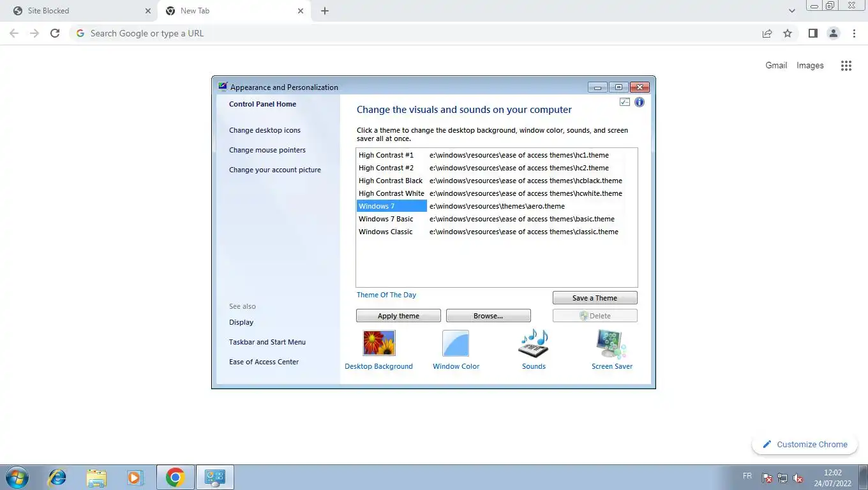This screenshot has height=490, width=868.
Task: Click the Delete button
Action: [x=595, y=316]
